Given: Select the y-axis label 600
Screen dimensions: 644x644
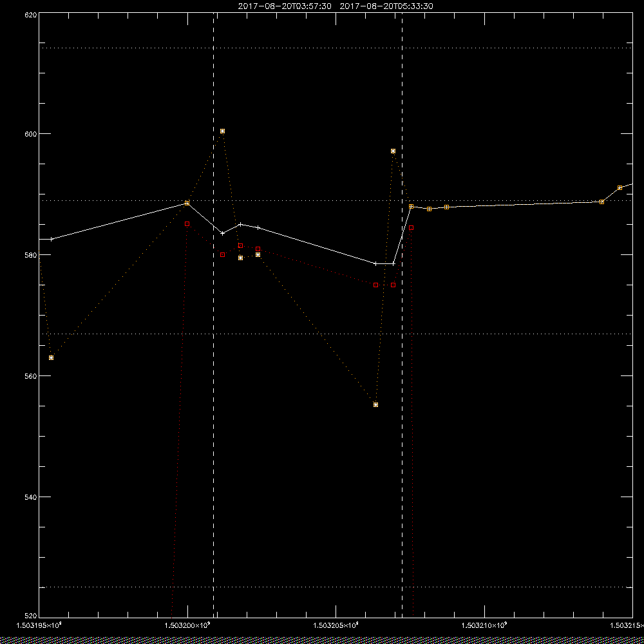Looking at the screenshot, I should pos(31,134).
